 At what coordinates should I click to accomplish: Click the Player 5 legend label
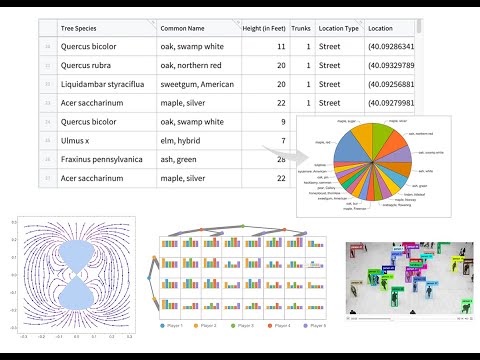pos(318,325)
